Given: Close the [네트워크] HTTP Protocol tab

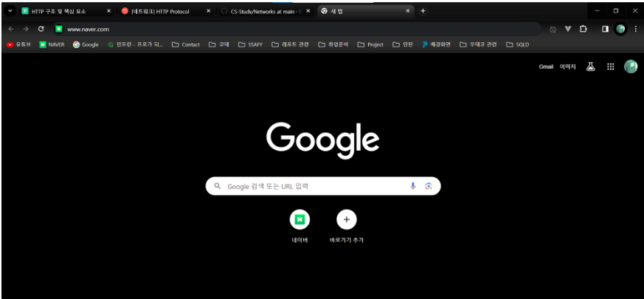Looking at the screenshot, I should [209, 12].
